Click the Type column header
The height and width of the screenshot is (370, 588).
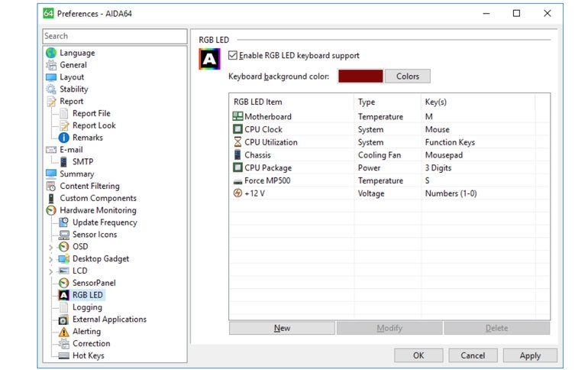click(388, 102)
